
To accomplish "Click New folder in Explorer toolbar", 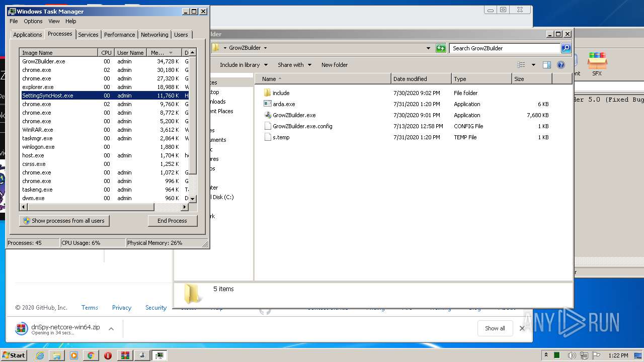I will pos(335,65).
